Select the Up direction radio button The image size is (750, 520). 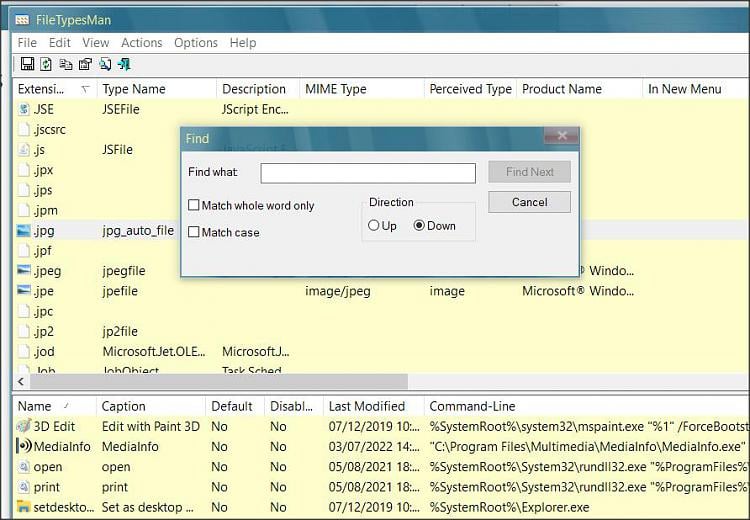pyautogui.click(x=374, y=226)
